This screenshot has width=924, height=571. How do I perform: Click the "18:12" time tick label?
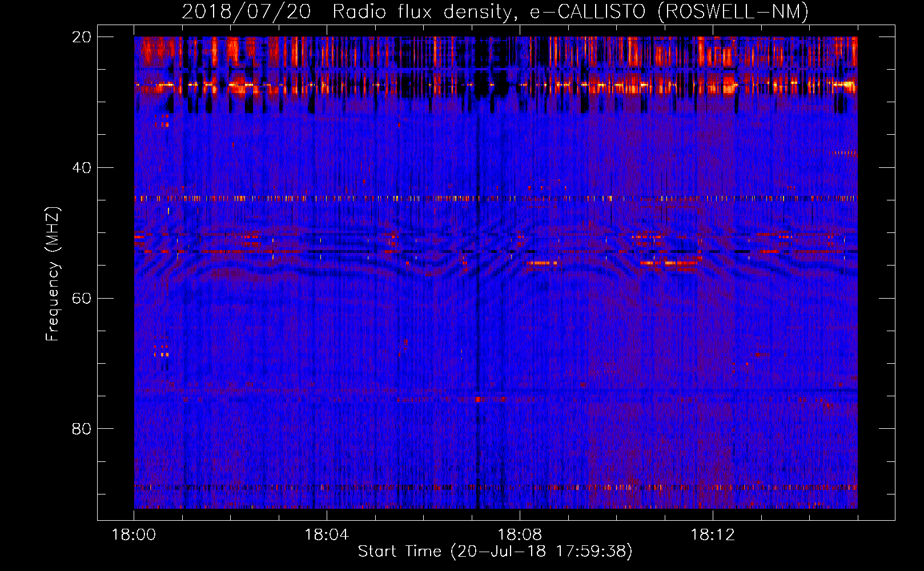713,534
